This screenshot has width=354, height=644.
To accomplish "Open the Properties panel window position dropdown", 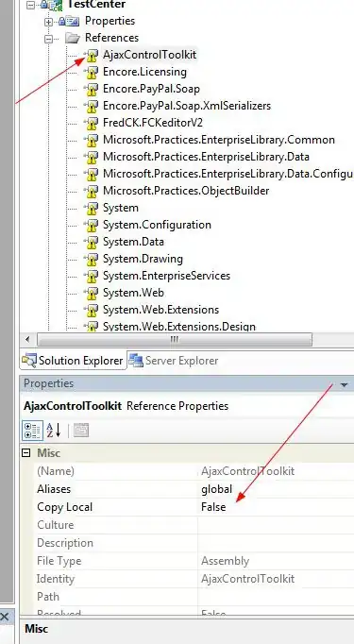I will coord(345,385).
